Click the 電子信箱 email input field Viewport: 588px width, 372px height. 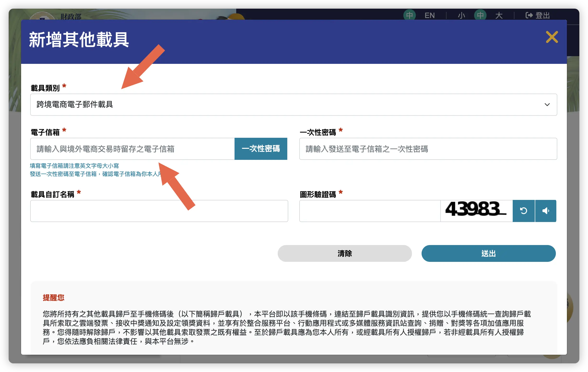click(x=132, y=149)
